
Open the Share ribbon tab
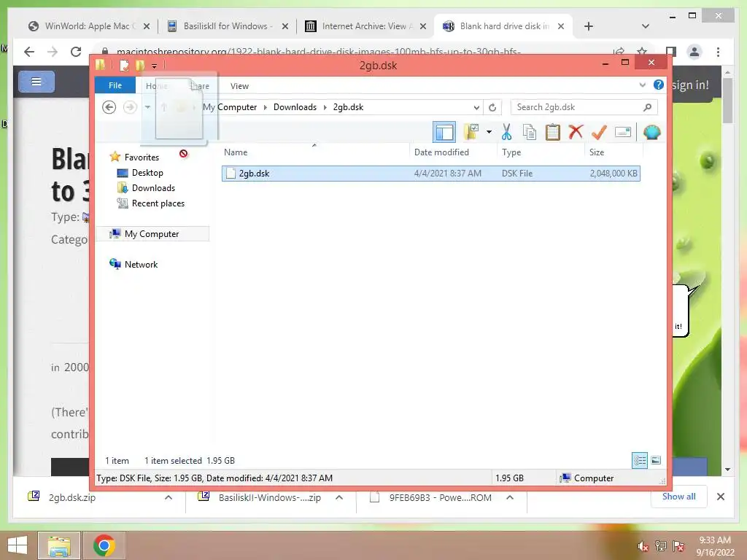[200, 86]
